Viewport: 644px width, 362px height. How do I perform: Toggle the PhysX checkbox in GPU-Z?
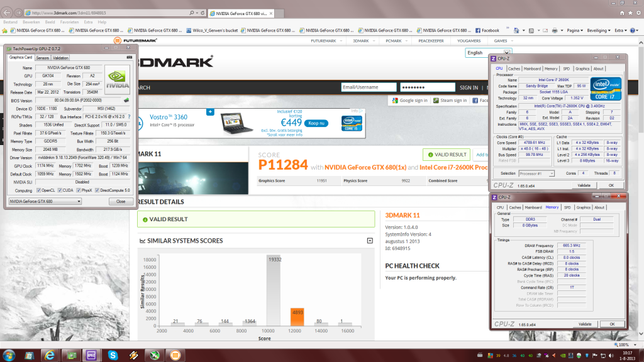coord(79,190)
